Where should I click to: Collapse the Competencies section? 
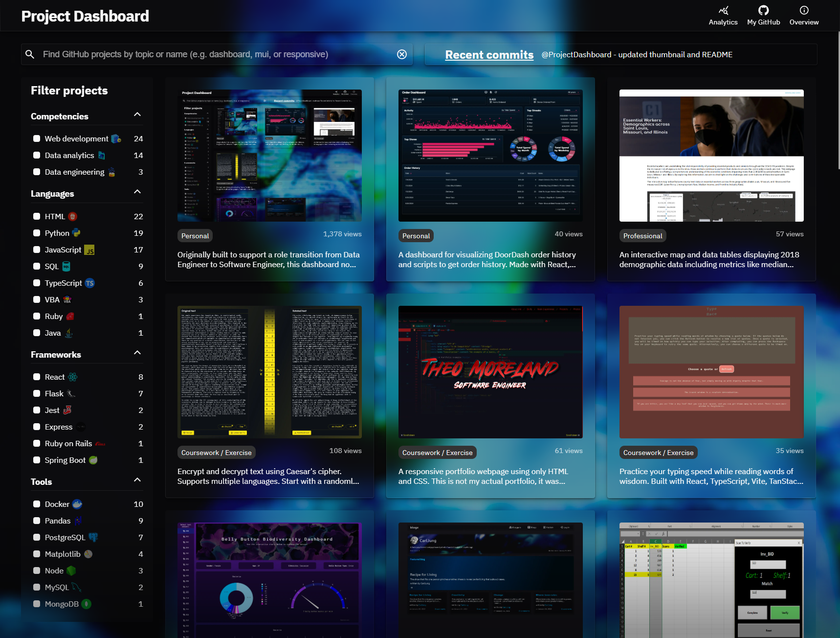[137, 114]
